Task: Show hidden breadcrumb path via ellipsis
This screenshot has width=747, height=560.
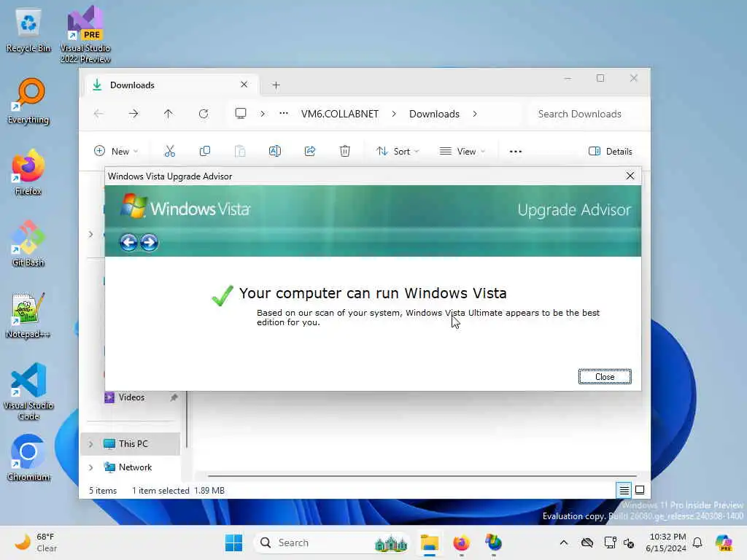Action: click(284, 113)
